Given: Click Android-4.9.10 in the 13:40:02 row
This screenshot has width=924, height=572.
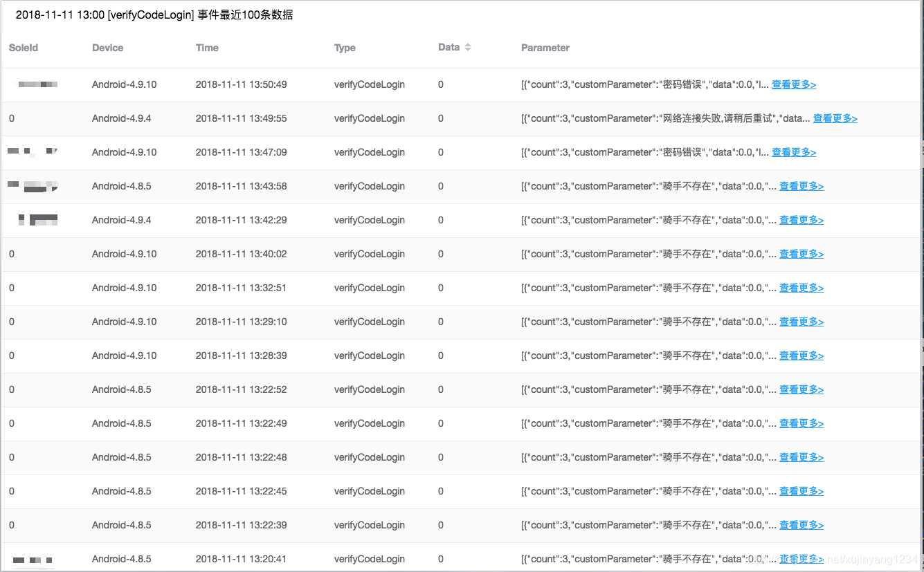Looking at the screenshot, I should (x=125, y=254).
